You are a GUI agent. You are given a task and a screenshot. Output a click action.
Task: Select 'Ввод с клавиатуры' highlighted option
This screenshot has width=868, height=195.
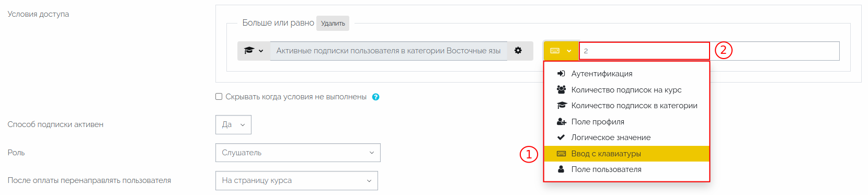tap(626, 154)
